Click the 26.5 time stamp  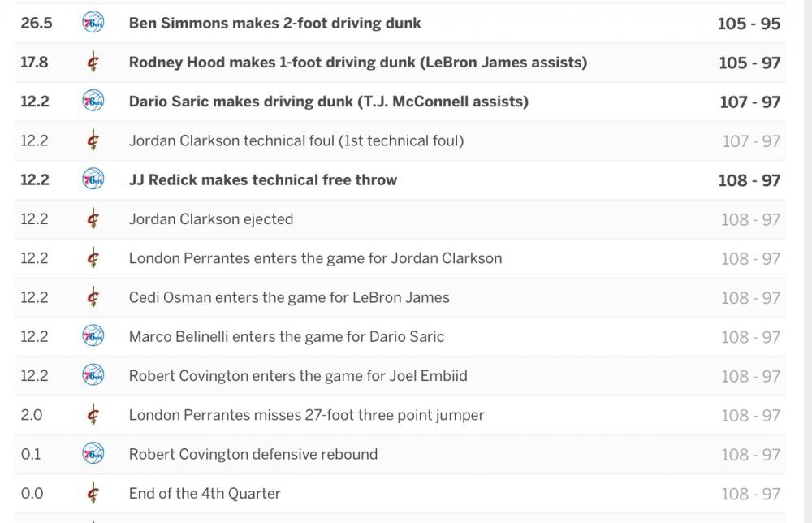[x=37, y=24]
